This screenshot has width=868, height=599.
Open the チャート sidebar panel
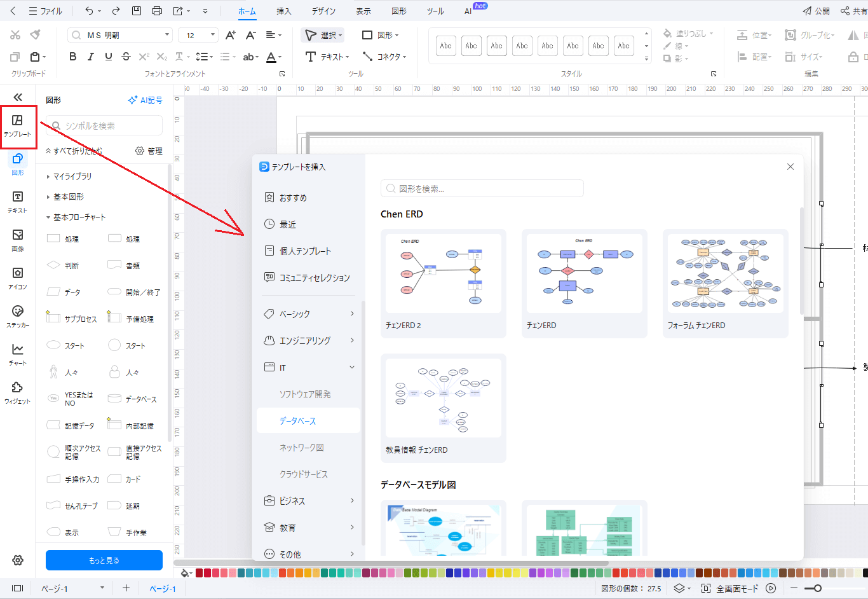18,354
